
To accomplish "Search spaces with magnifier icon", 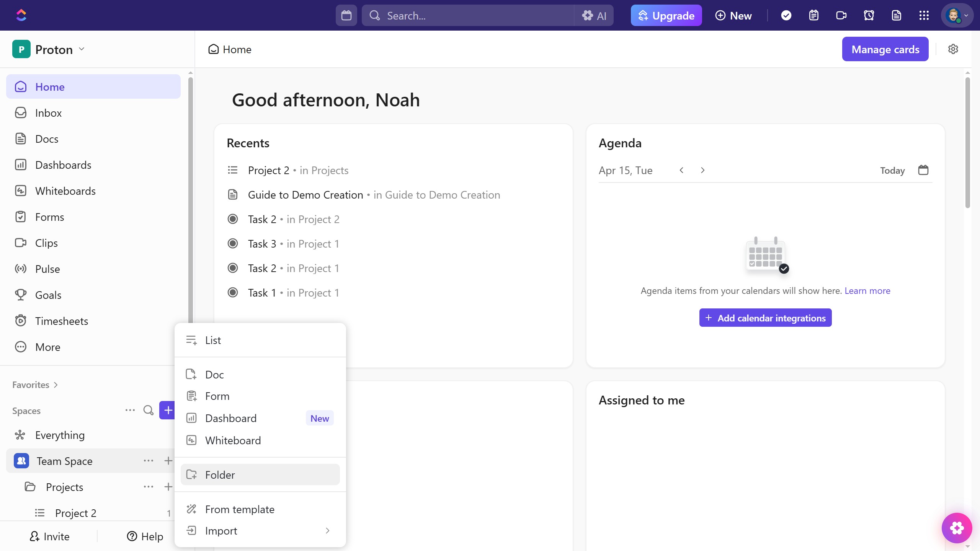I will point(148,410).
